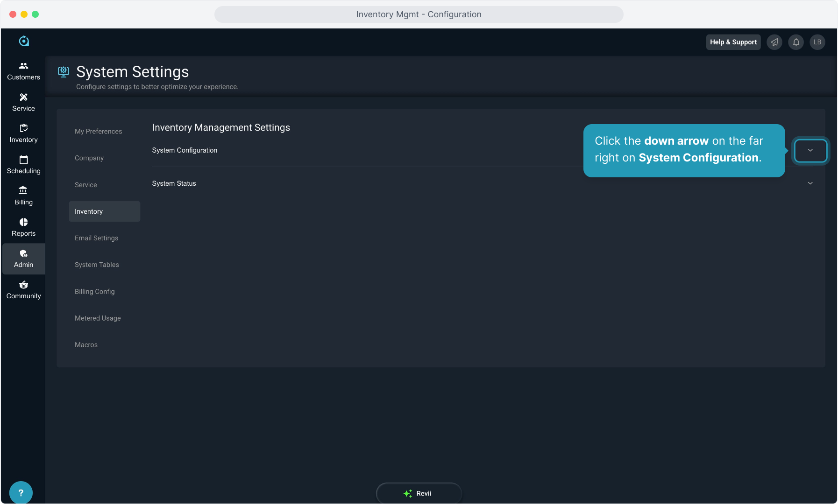The width and height of the screenshot is (838, 504).
Task: Open the Service wrench icon in sidebar
Action: [23, 98]
